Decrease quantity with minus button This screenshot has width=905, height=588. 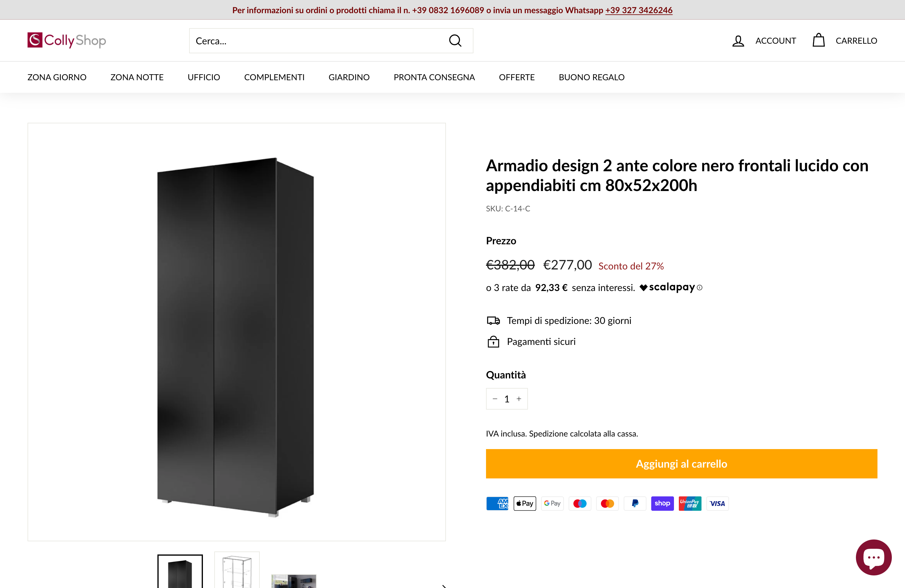[x=495, y=399]
